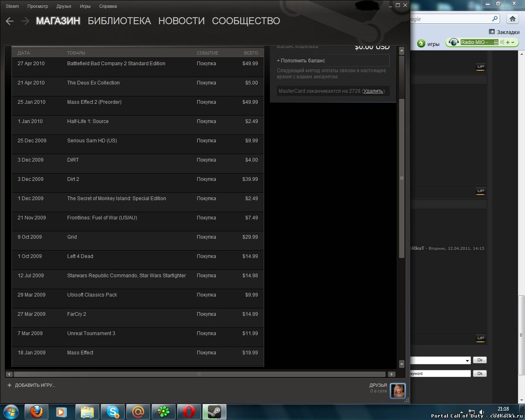
Task: Expand the Radio MIO station dropdown
Action: pos(495,43)
